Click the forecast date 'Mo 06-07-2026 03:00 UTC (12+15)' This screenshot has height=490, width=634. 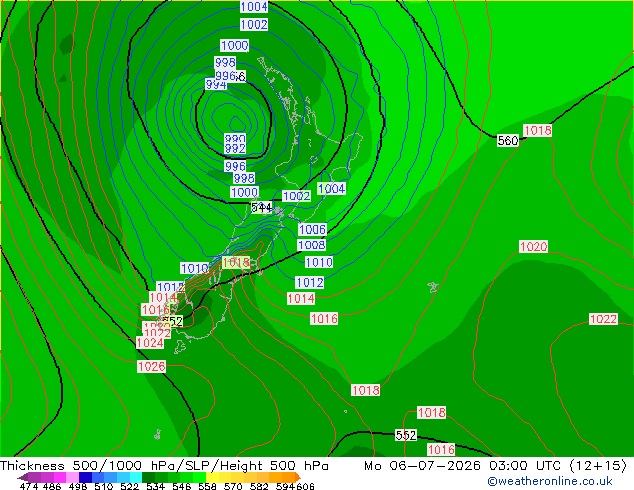click(x=496, y=466)
